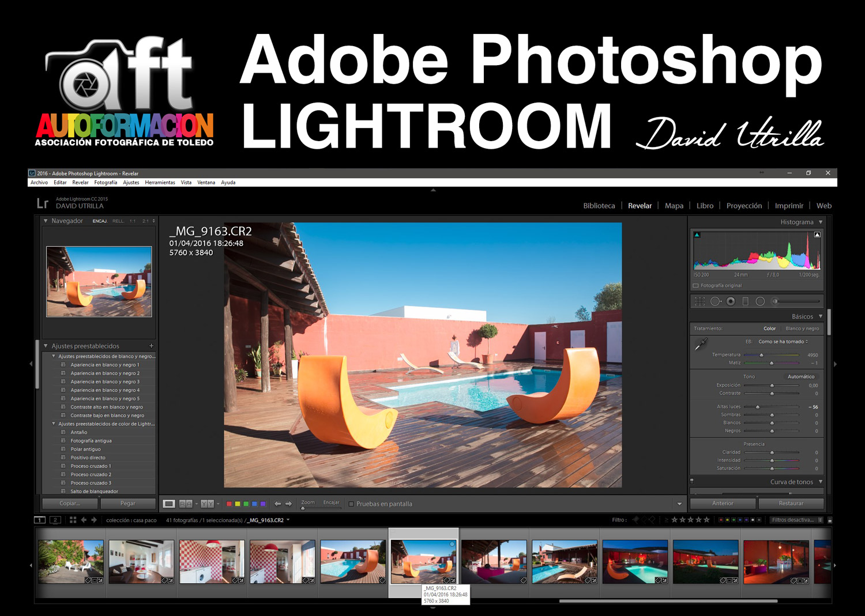Image resolution: width=865 pixels, height=616 pixels.
Task: Open the Herramientas menu
Action: (x=160, y=183)
